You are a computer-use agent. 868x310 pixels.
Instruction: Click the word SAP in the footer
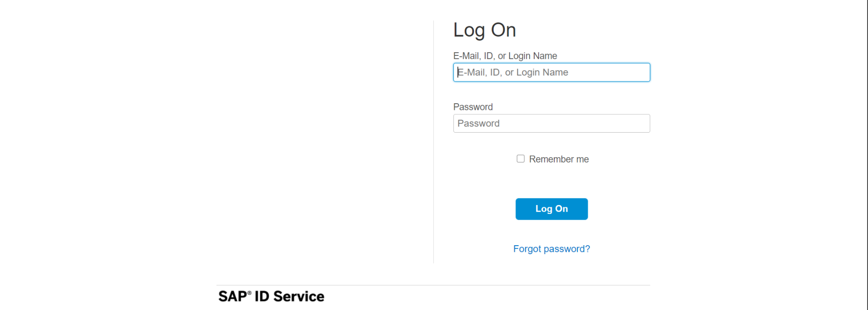233,297
